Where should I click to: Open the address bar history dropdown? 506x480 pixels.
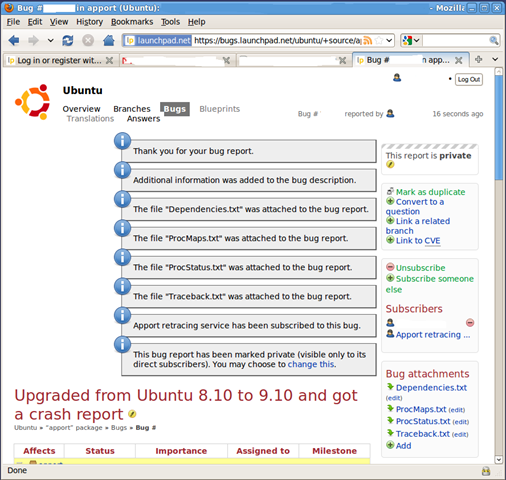(x=389, y=41)
